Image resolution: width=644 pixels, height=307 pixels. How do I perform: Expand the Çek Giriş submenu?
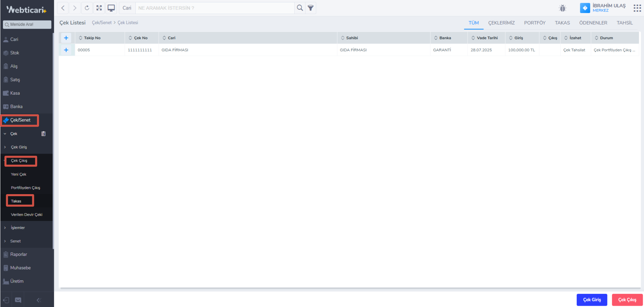pyautogui.click(x=19, y=147)
